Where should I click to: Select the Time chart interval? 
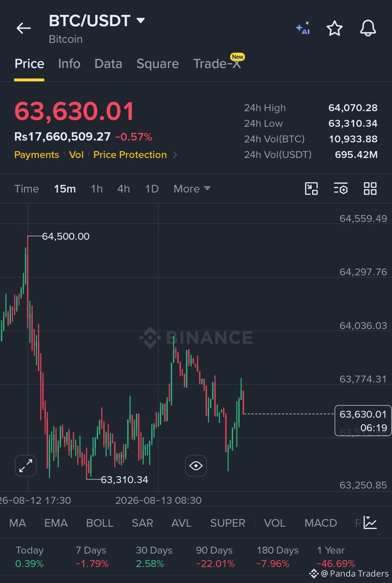click(26, 189)
